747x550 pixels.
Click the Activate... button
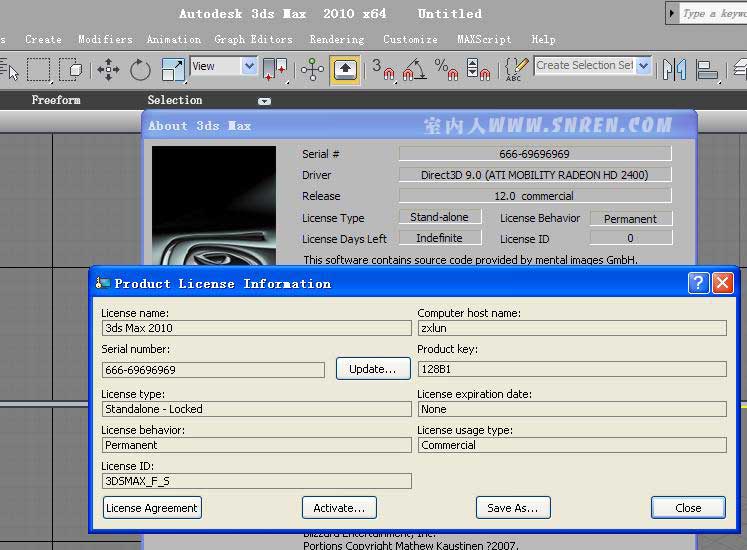pyautogui.click(x=339, y=508)
